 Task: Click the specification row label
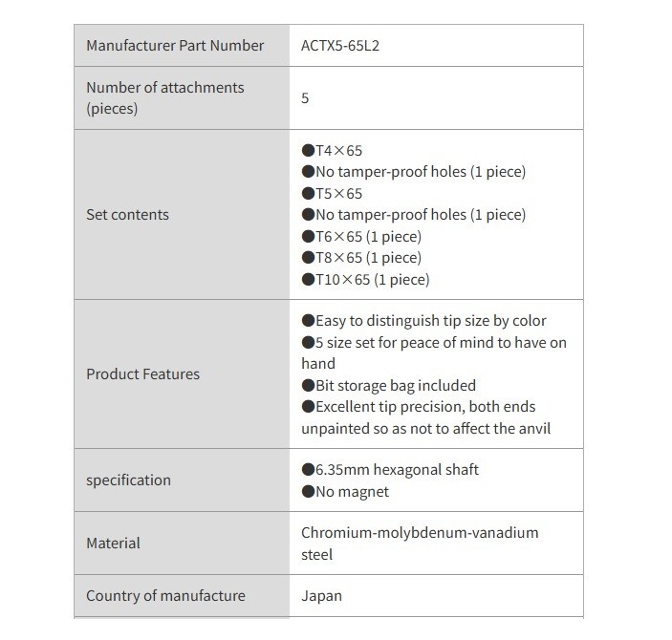[x=128, y=480]
